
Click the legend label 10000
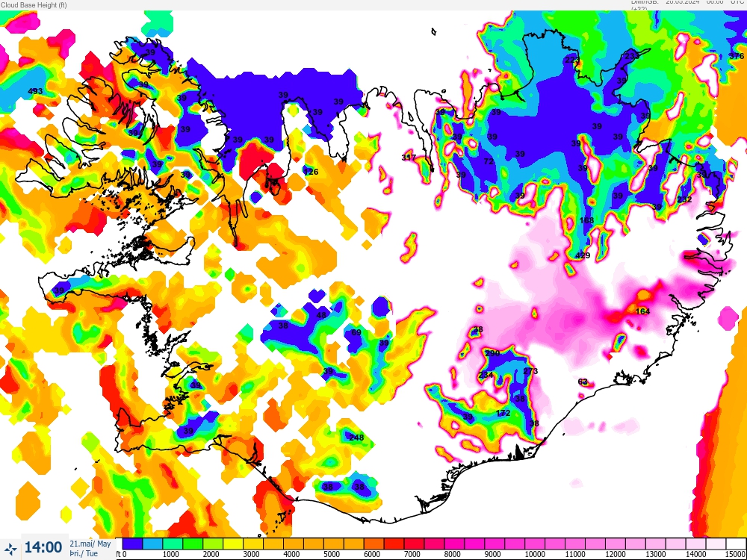click(535, 555)
